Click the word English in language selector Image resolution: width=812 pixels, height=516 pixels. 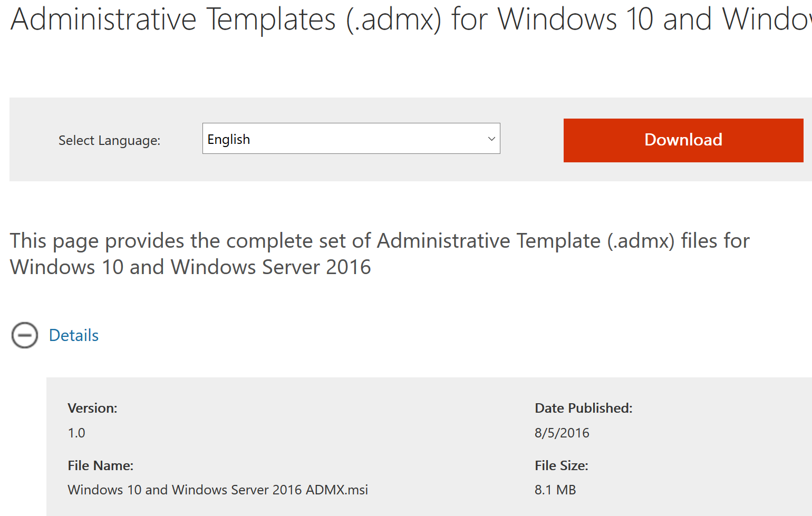[229, 139]
